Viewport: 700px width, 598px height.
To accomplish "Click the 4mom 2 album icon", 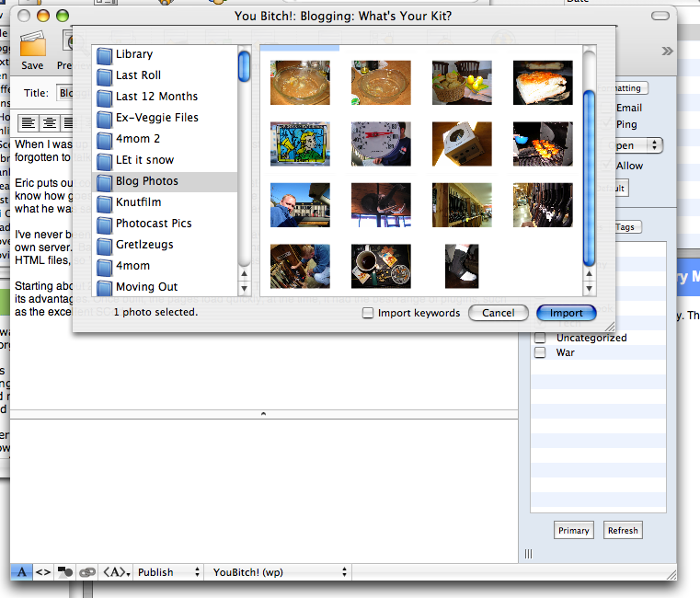I will click(105, 140).
